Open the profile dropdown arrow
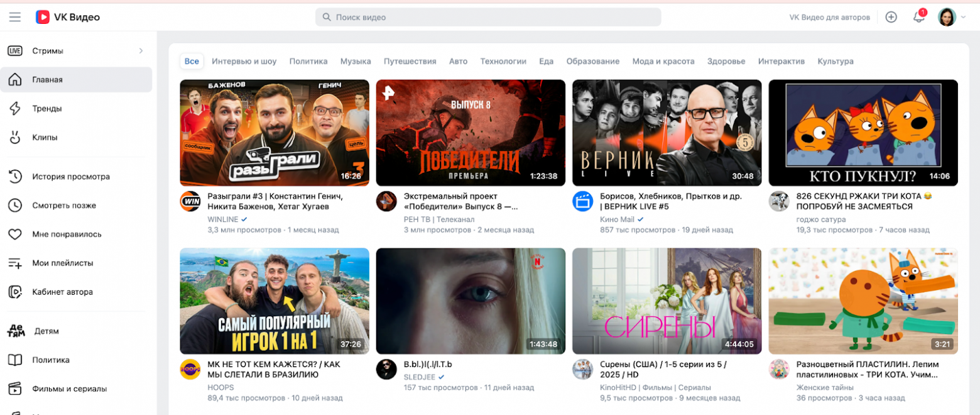This screenshot has width=980, height=415. tap(963, 17)
